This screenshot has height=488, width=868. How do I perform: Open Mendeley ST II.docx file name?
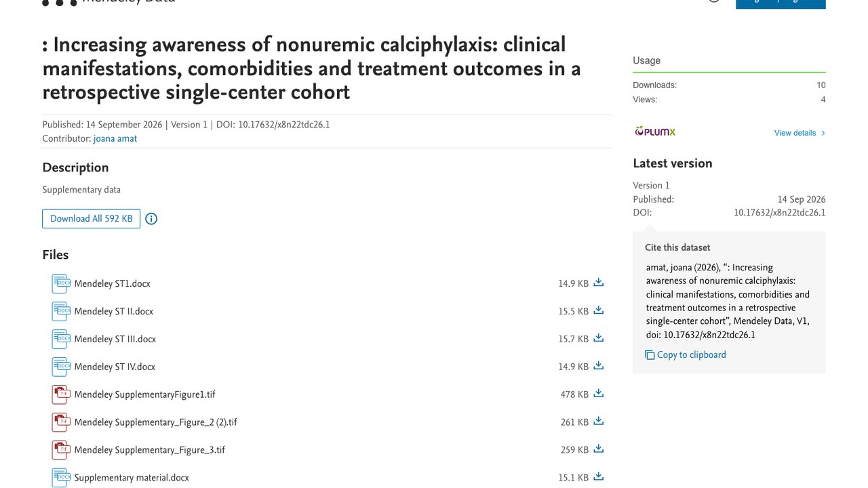114,311
